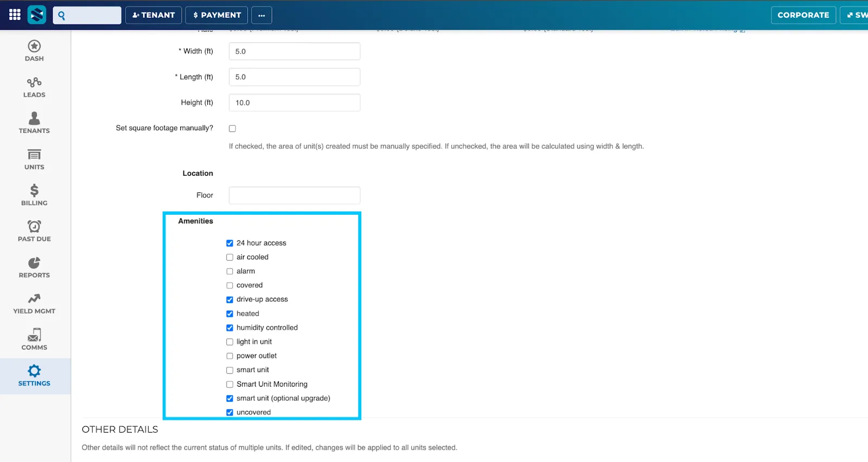Check the covered amenity

230,285
